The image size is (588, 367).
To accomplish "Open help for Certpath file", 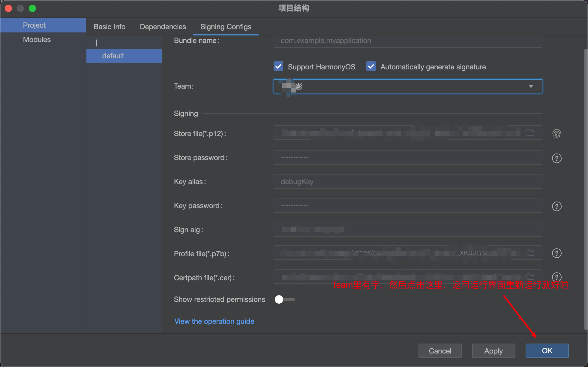I will 557,277.
